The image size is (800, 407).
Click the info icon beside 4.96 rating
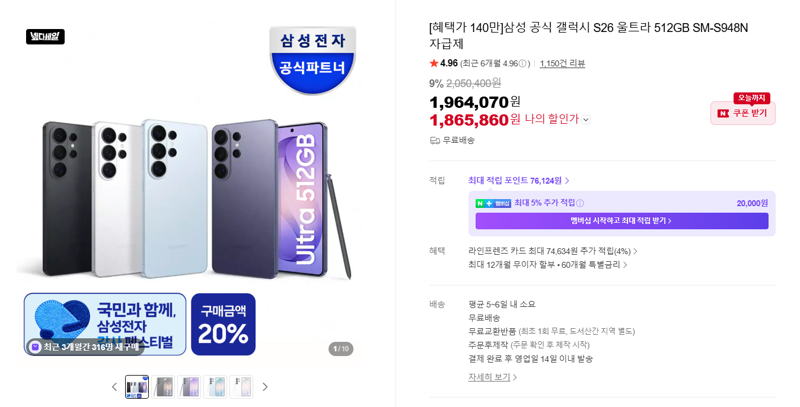pos(523,64)
